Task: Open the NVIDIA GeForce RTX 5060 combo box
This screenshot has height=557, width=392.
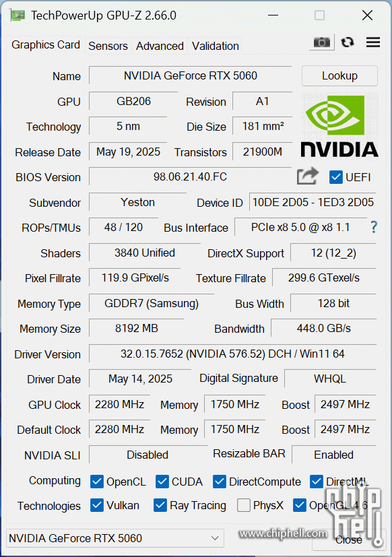Action: [115, 538]
